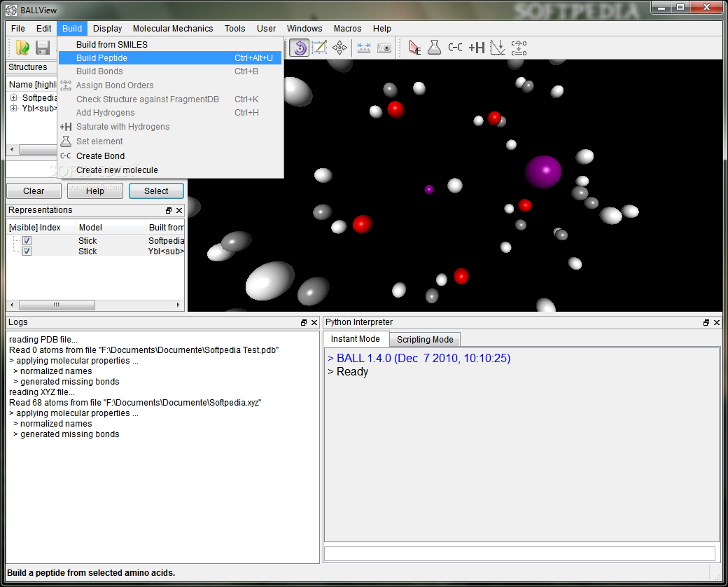Close the Logs panel
This screenshot has height=587, width=728.
314,322
